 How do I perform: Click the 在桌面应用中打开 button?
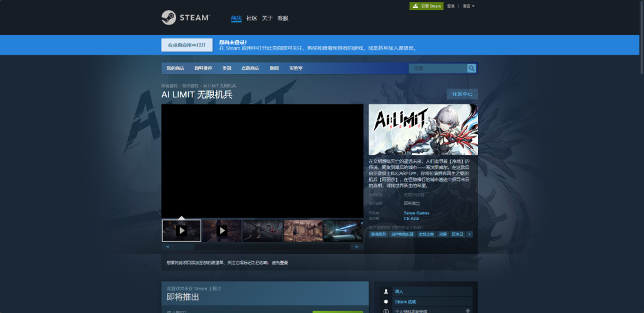tap(187, 45)
